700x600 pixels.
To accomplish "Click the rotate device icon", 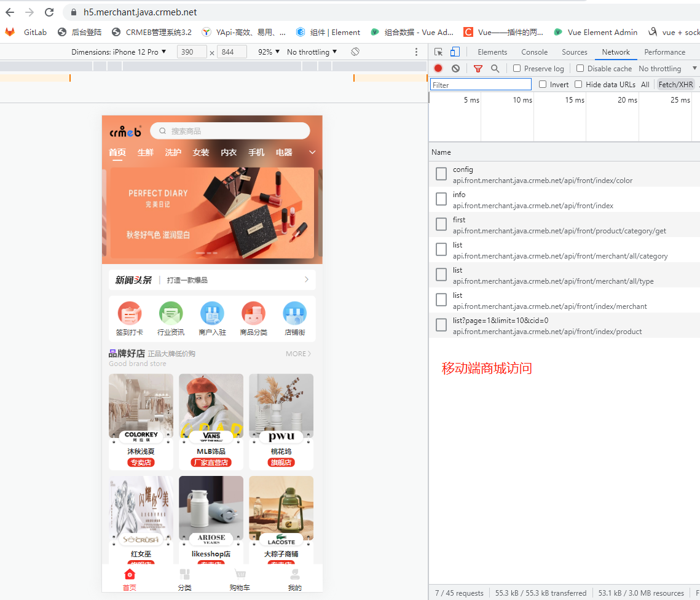I will tap(355, 52).
